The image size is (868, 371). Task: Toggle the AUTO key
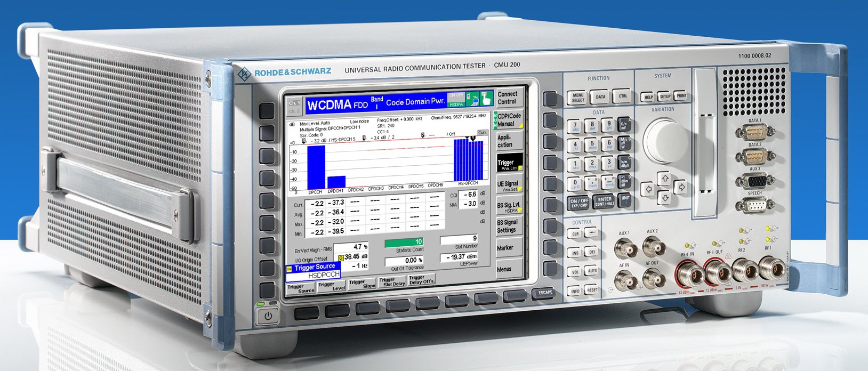point(592,270)
